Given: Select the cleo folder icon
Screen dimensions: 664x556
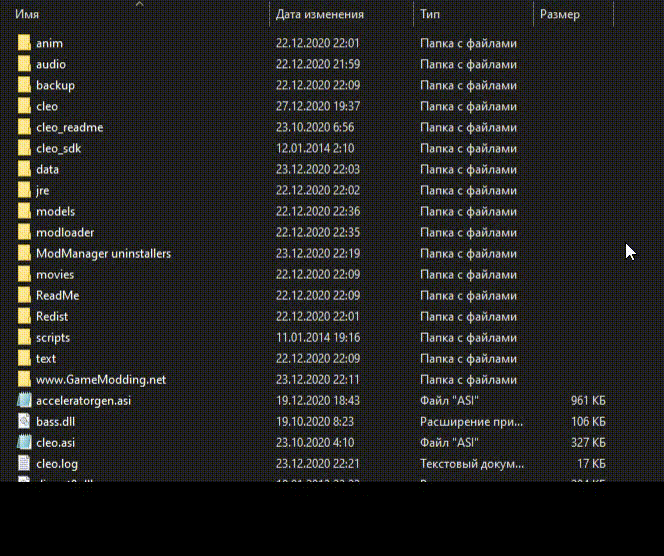Looking at the screenshot, I should (25, 106).
